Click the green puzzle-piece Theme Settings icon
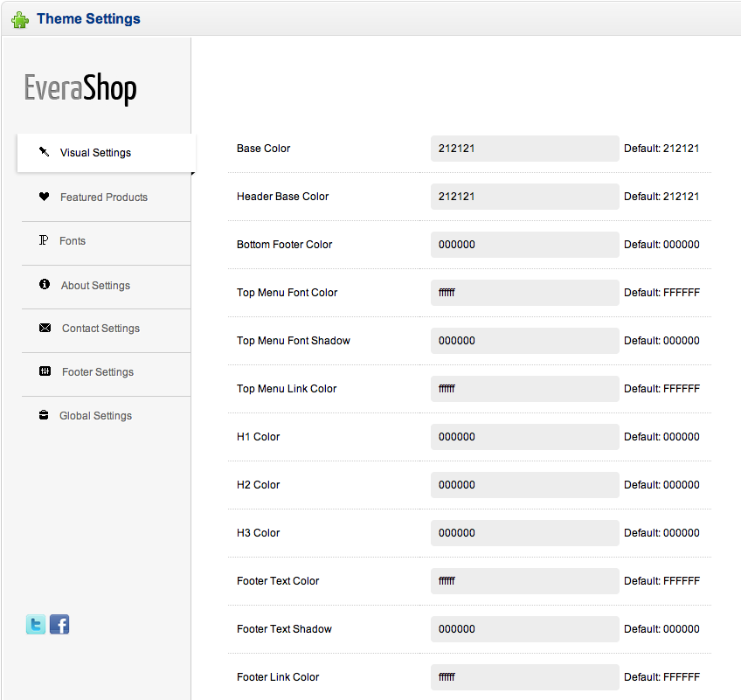This screenshot has height=700, width=741. coord(20,19)
